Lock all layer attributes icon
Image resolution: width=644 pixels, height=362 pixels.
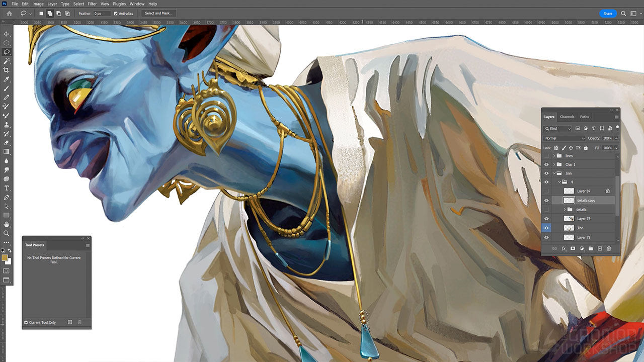click(x=586, y=148)
